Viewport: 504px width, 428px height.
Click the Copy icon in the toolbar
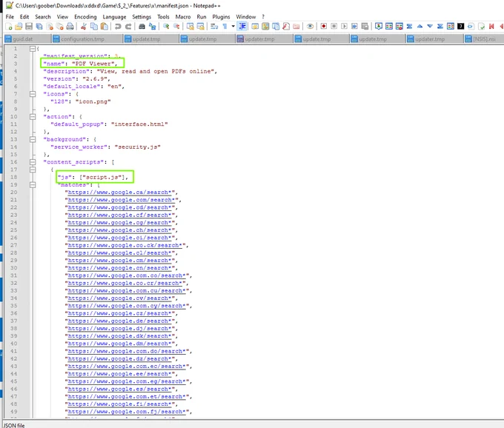click(x=94, y=27)
